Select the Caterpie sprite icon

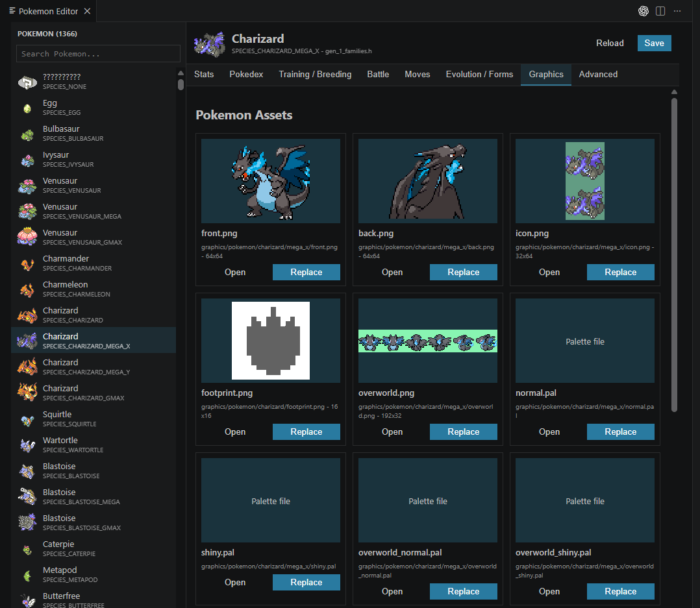point(27,550)
